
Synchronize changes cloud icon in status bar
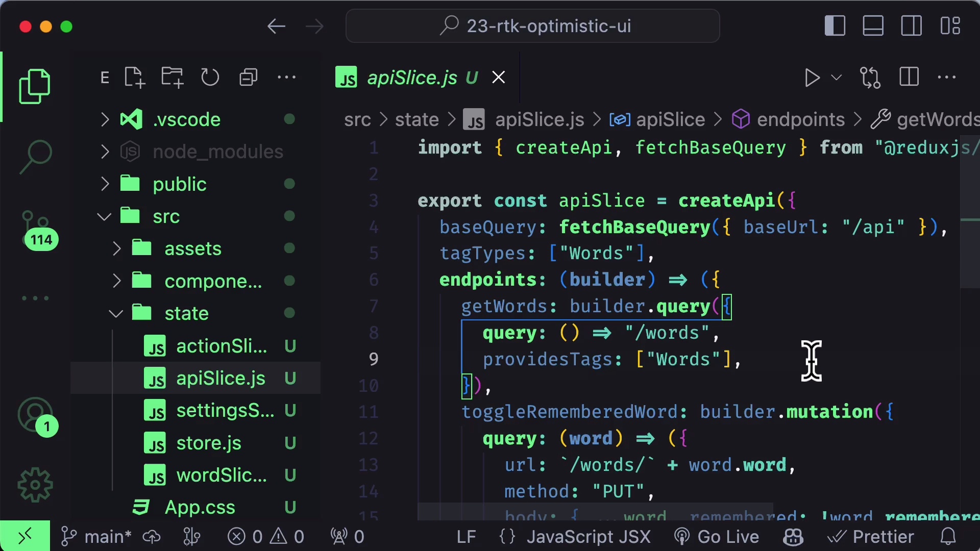(152, 537)
